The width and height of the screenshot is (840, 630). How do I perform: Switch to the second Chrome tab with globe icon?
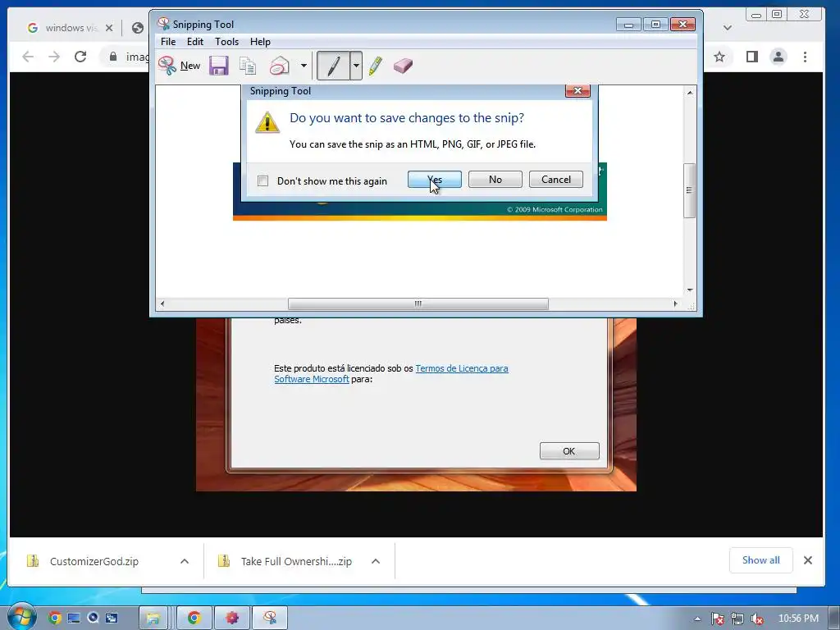coord(138,28)
